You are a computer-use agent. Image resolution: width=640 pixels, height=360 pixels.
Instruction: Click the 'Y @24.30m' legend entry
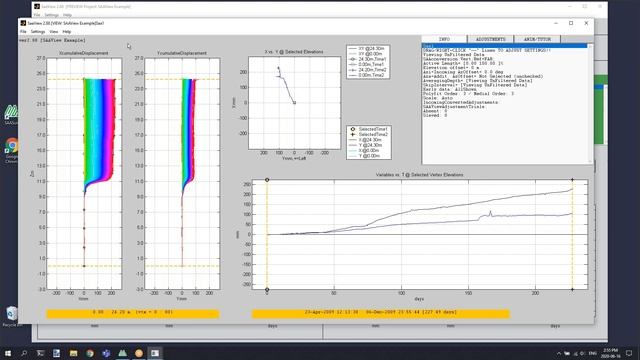tap(366, 145)
